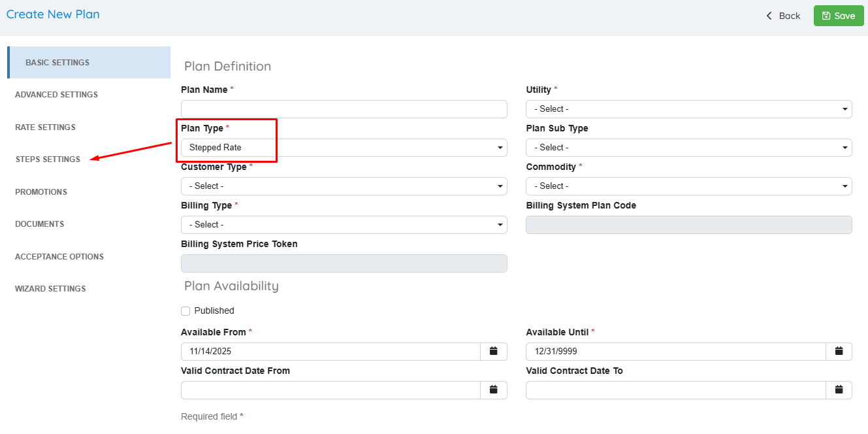Expand the Utility dropdown
Screen dimensions: 868x434
688,109
